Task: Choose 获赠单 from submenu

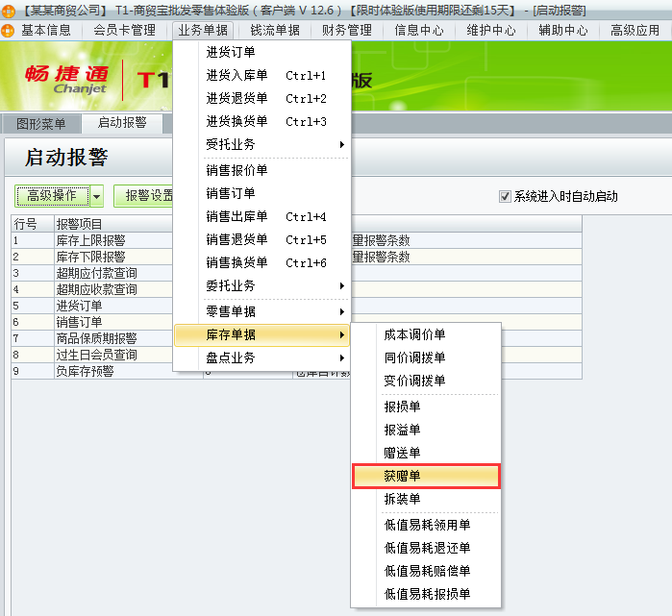Action: click(x=426, y=476)
